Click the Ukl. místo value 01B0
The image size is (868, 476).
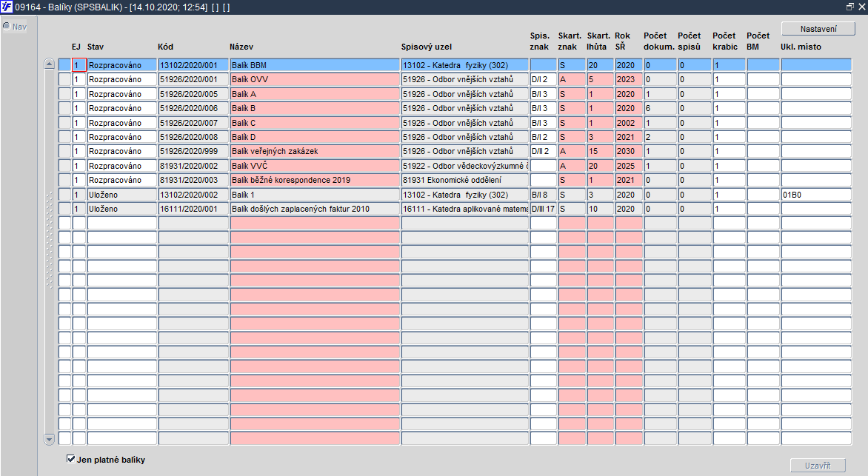816,194
